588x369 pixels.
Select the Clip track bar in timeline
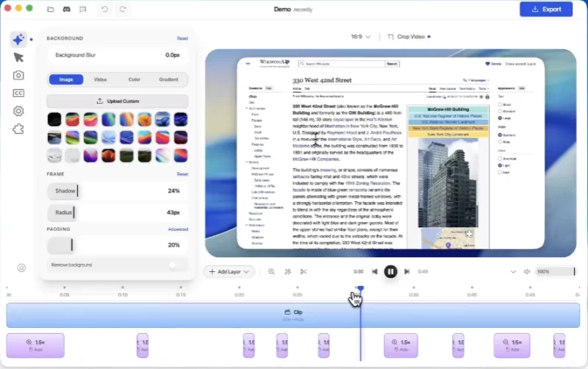(x=293, y=315)
